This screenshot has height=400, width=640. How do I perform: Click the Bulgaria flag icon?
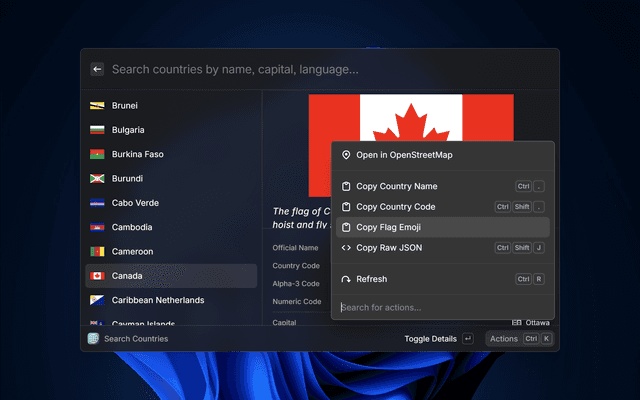click(97, 130)
